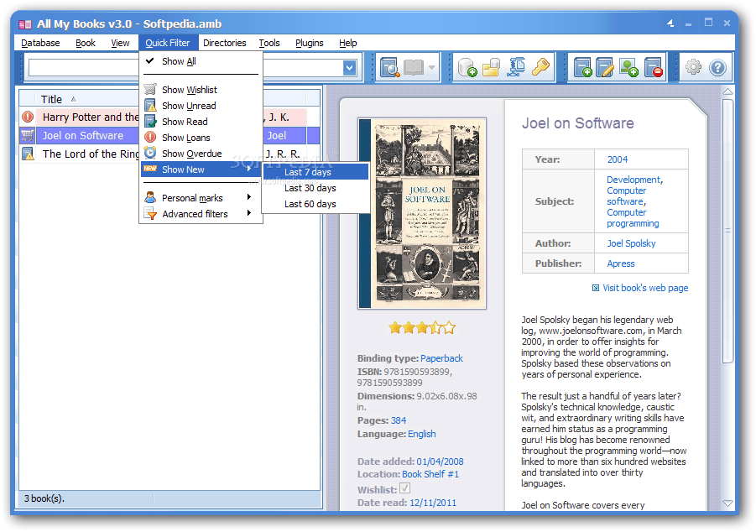Close the Quick Filter menu
756x532 pixels.
[x=167, y=43]
